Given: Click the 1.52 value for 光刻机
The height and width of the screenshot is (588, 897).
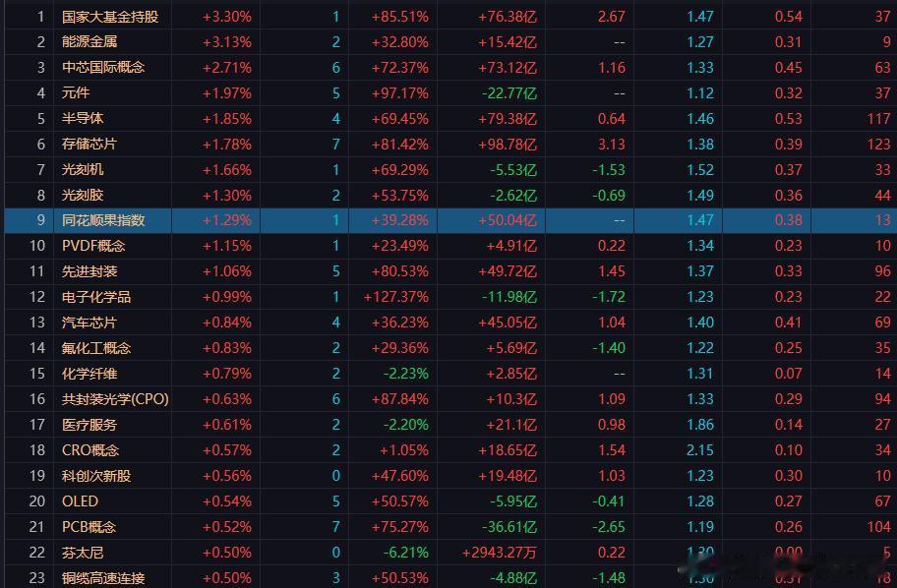Looking at the screenshot, I should tap(700, 169).
